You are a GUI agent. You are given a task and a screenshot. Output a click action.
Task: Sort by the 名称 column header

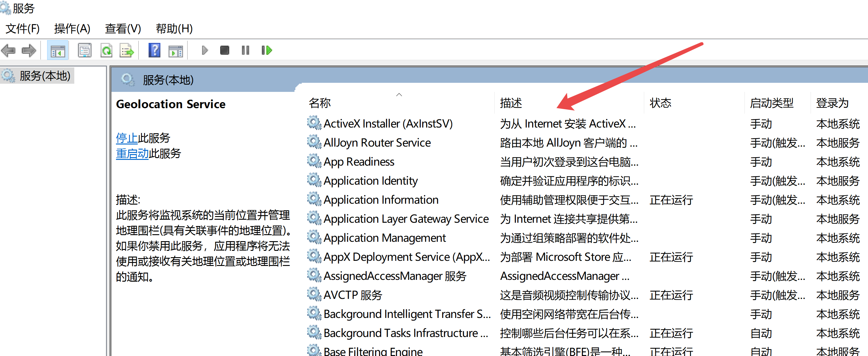click(x=320, y=103)
